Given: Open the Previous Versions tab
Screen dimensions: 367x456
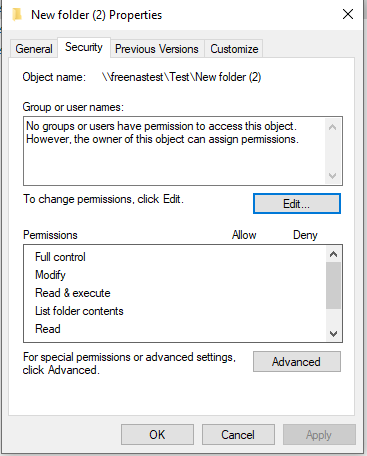Looking at the screenshot, I should point(157,49).
